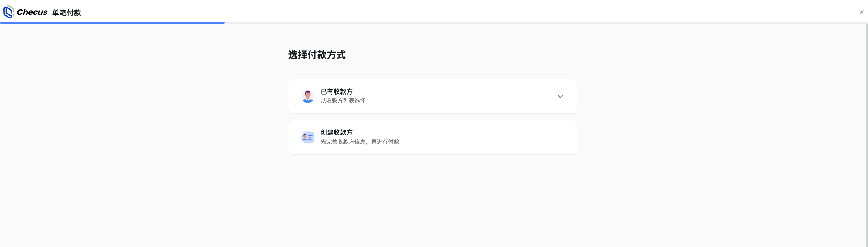Expand the 已有收款方 dropdown chevron
The height and width of the screenshot is (247, 868).
point(560,97)
